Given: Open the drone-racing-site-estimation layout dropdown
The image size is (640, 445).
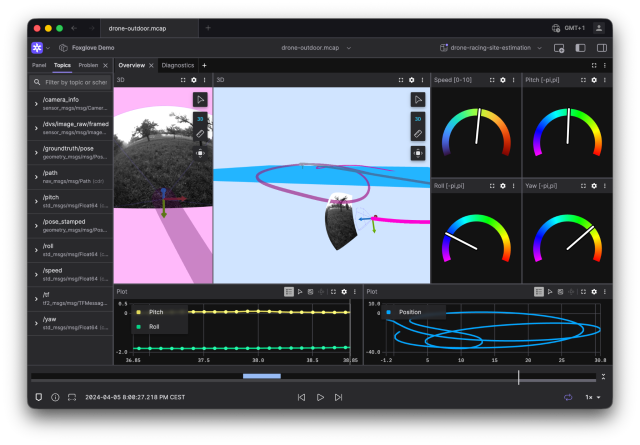Looking at the screenshot, I should pyautogui.click(x=491, y=47).
